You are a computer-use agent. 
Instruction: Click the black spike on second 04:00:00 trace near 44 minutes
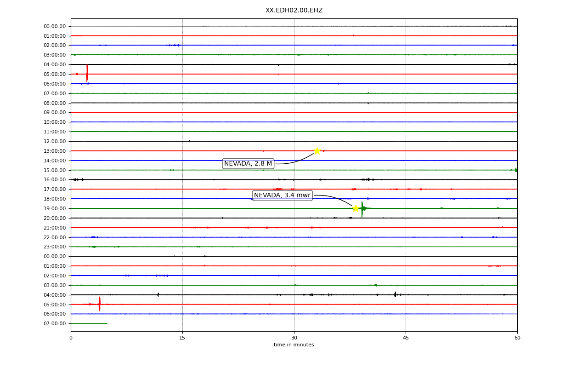click(x=395, y=294)
